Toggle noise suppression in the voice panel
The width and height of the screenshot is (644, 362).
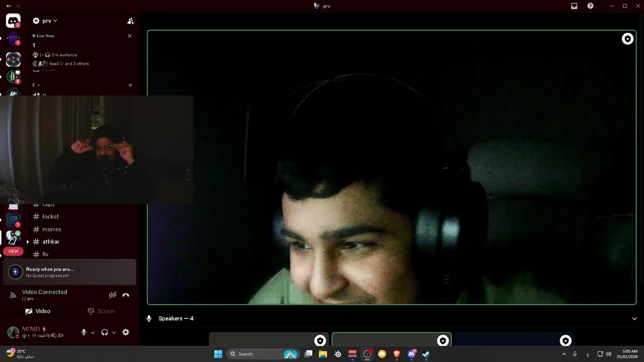113,295
